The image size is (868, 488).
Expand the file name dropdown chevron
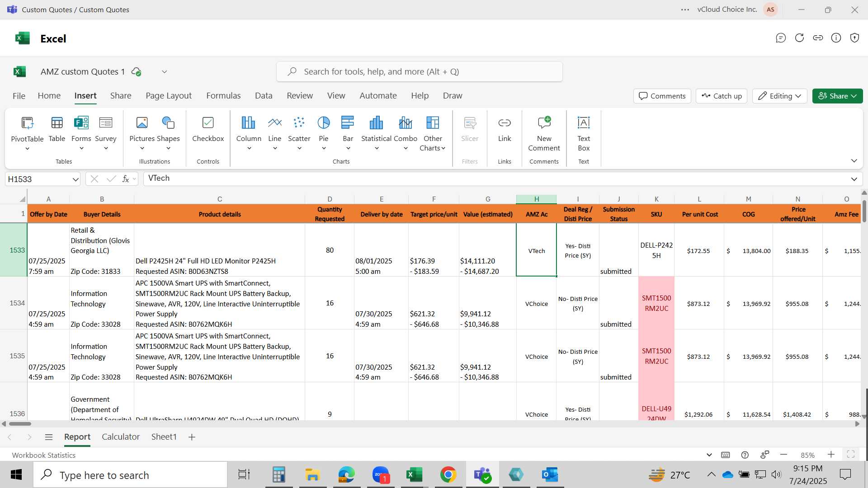click(x=165, y=72)
